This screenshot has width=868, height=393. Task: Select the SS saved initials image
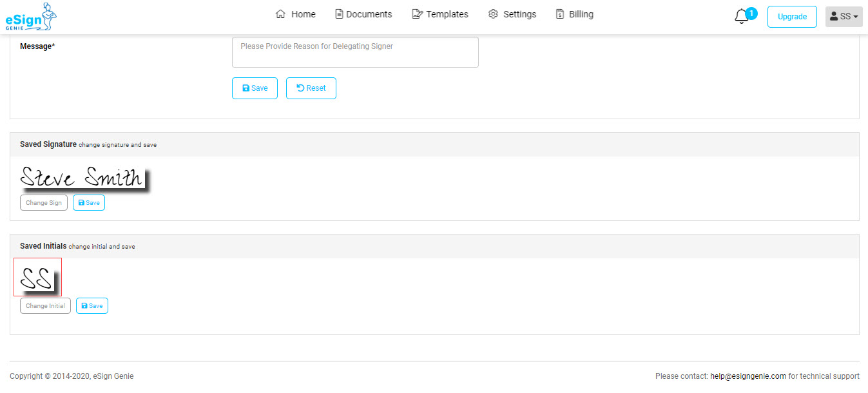point(37,278)
